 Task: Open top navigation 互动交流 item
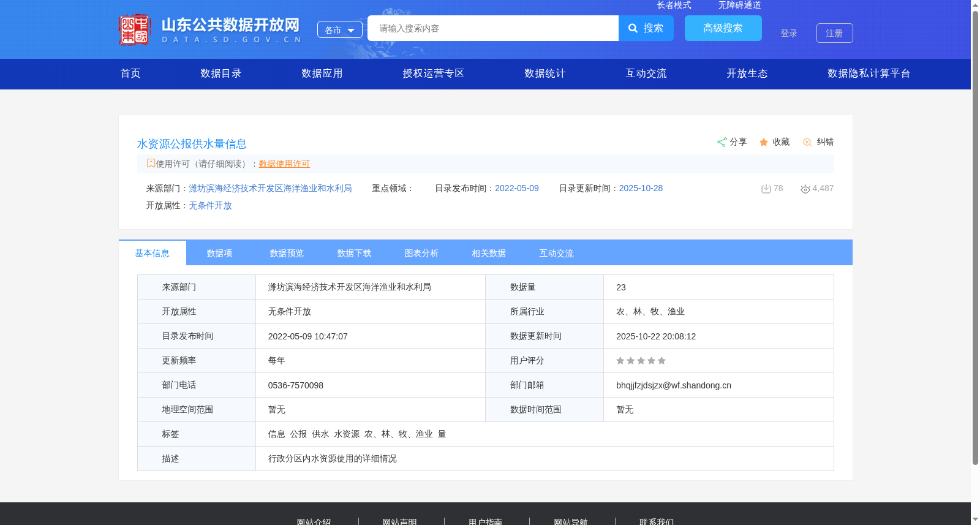coord(646,74)
